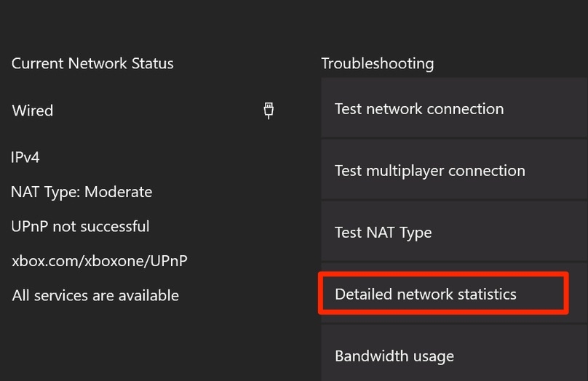Image resolution: width=588 pixels, height=381 pixels.
Task: Click the word Moderate in NAT status
Action: point(119,192)
